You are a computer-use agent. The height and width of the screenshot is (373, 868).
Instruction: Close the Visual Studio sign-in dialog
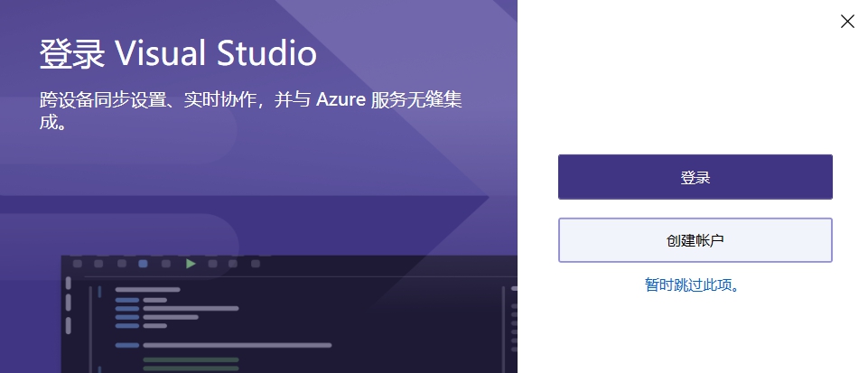point(847,22)
